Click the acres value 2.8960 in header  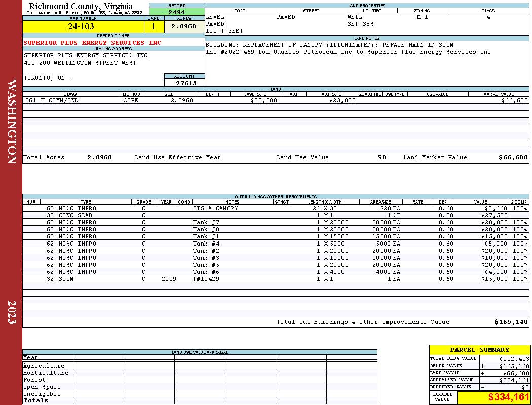[x=183, y=26]
